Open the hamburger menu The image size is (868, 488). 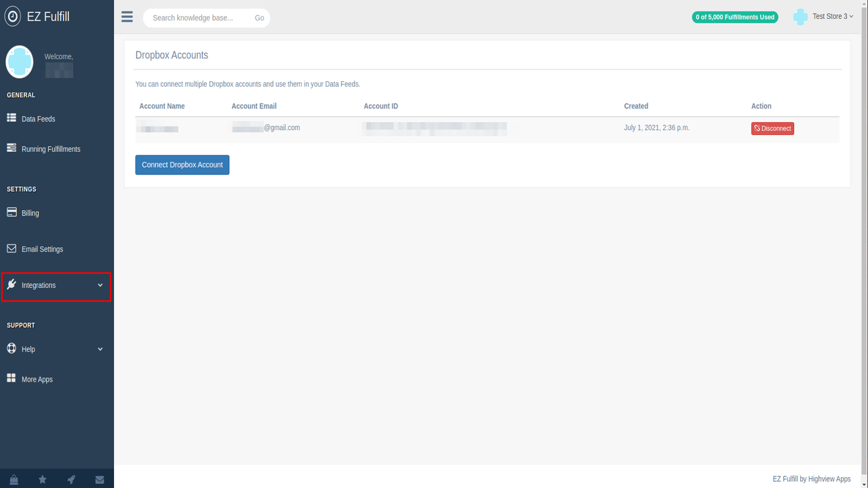(x=127, y=17)
